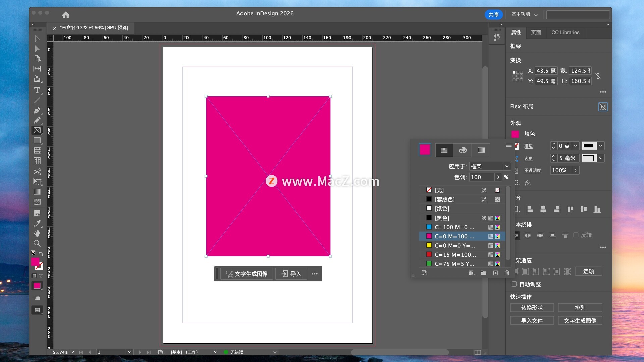Switch to the 页面 tab
The width and height of the screenshot is (644, 362).
[536, 32]
